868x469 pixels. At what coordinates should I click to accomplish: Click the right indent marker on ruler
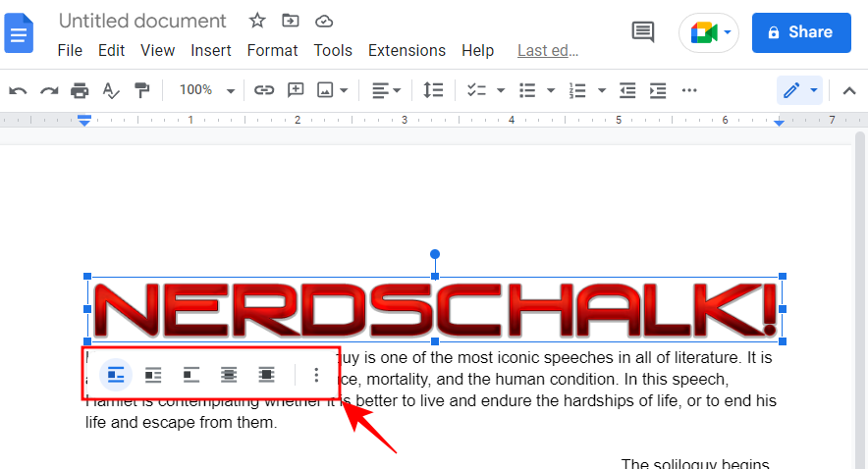click(779, 122)
